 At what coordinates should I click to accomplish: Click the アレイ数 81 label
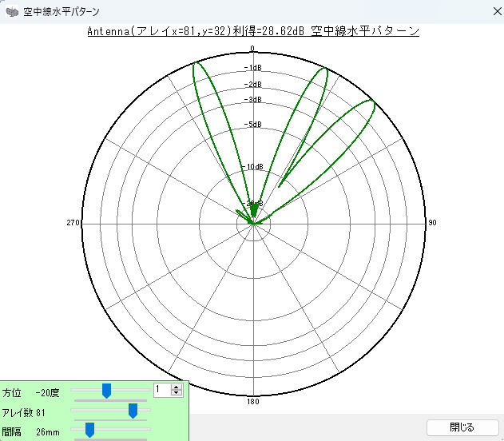click(x=24, y=412)
